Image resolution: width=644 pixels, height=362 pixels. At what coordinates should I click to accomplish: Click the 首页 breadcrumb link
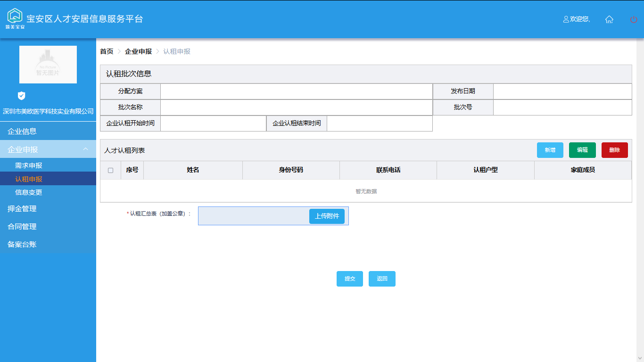(107, 51)
